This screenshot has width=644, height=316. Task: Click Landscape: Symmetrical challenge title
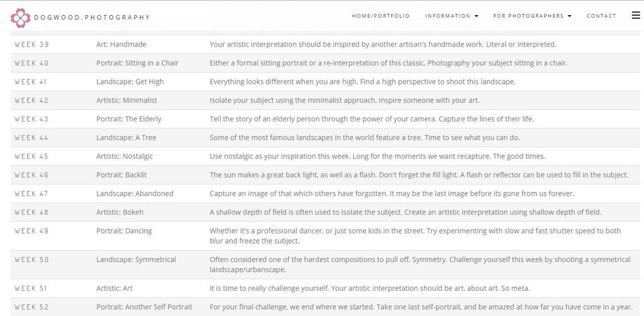(136, 259)
